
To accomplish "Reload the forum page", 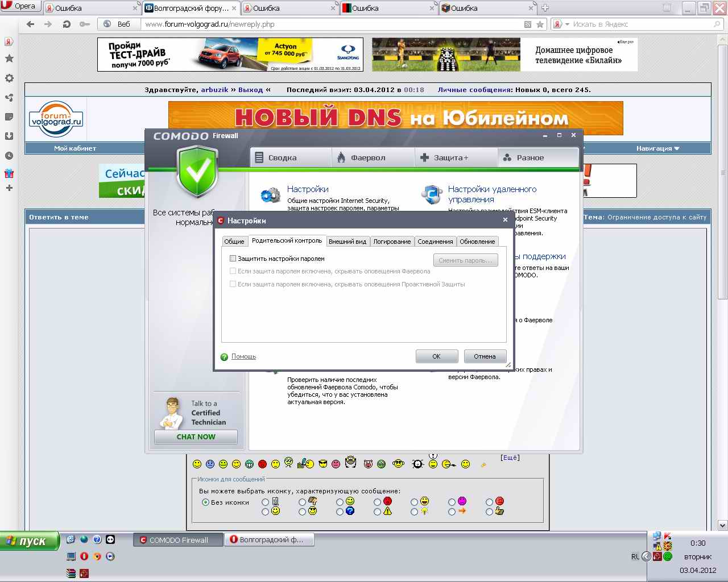I will pos(67,24).
